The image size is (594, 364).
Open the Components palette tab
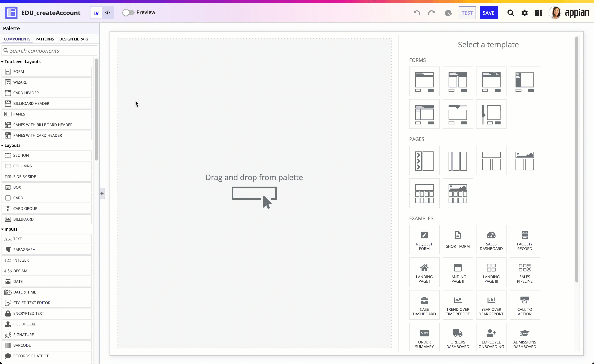[17, 39]
